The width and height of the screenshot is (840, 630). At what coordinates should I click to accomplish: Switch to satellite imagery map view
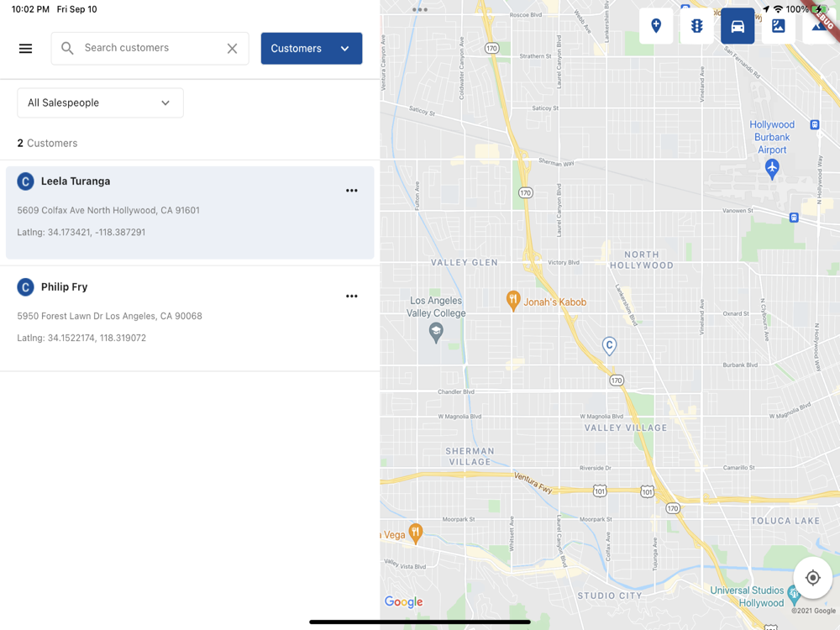(x=778, y=26)
